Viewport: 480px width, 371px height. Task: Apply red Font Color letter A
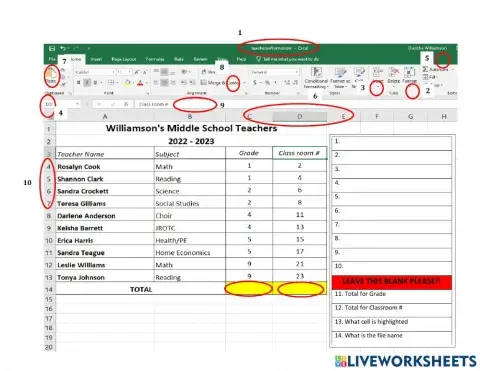pyautogui.click(x=140, y=83)
